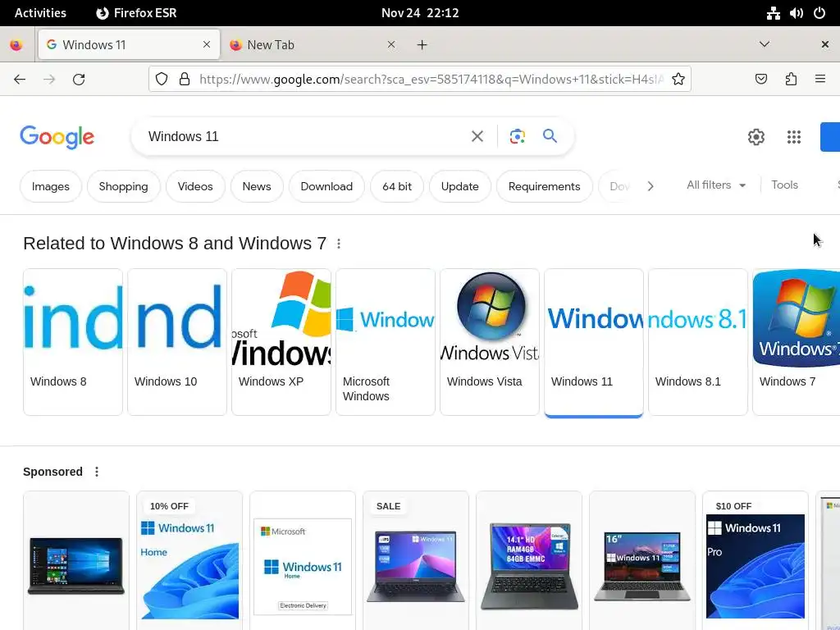Image resolution: width=840 pixels, height=630 pixels.
Task: Select the Requirements filter chip
Action: (x=545, y=186)
